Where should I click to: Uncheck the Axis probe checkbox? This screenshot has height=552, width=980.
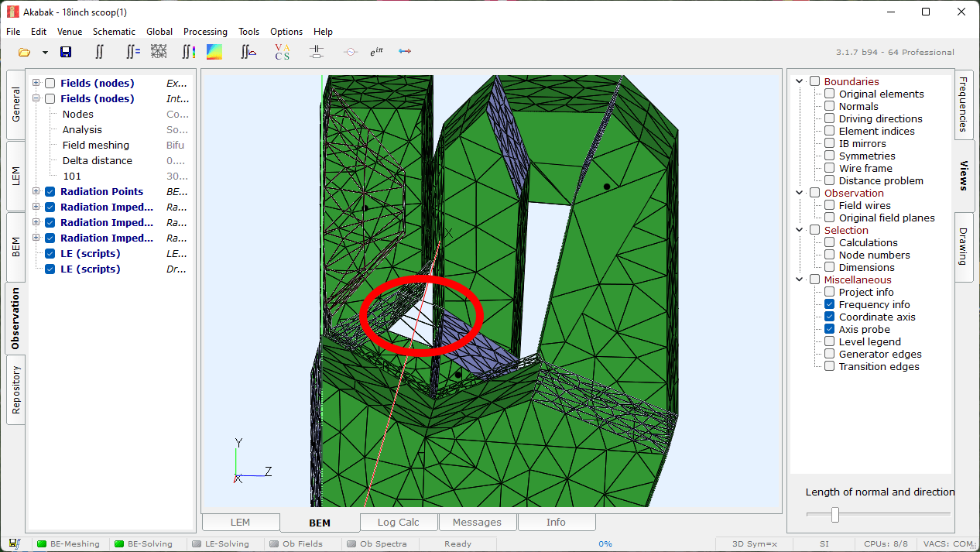[x=829, y=329]
